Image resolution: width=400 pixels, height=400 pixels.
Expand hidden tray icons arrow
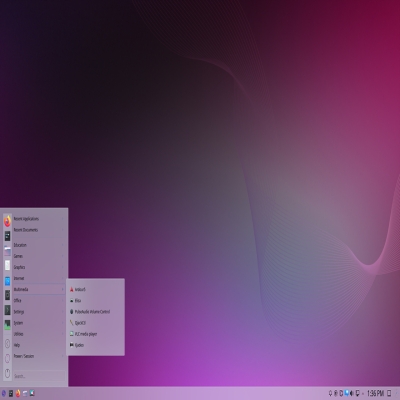(x=363, y=394)
